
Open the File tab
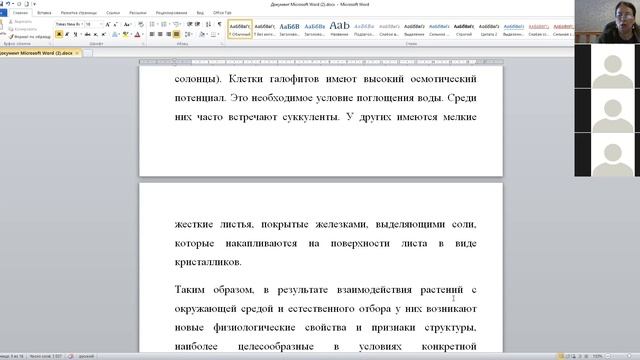tap(3, 13)
